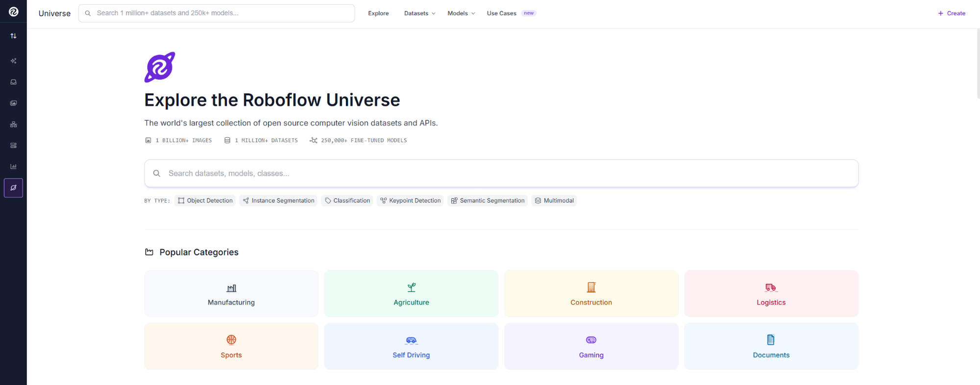This screenshot has width=980, height=385.
Task: Click the Universe title in header
Action: pyautogui.click(x=54, y=14)
